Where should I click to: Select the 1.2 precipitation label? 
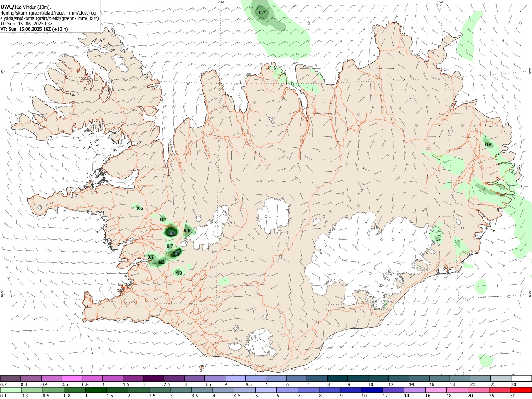(161, 262)
